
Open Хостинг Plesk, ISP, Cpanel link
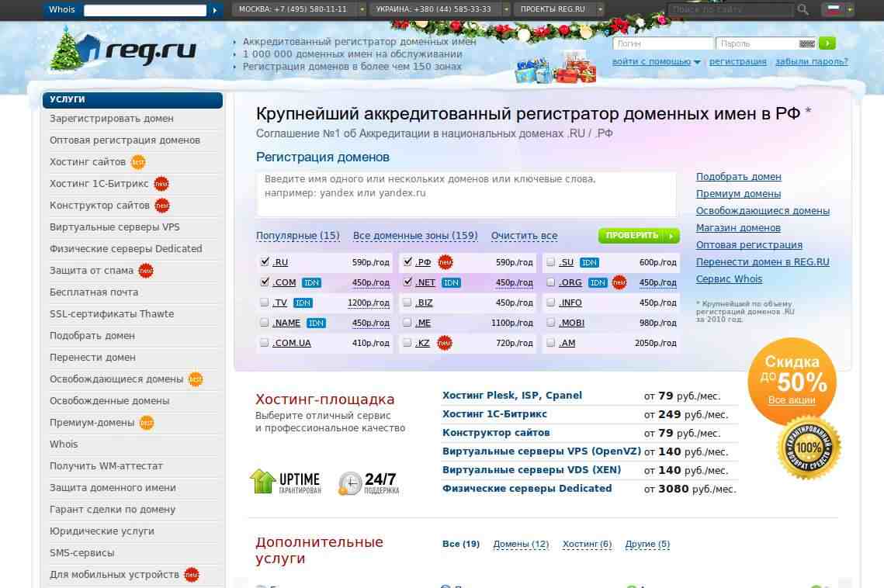point(512,396)
